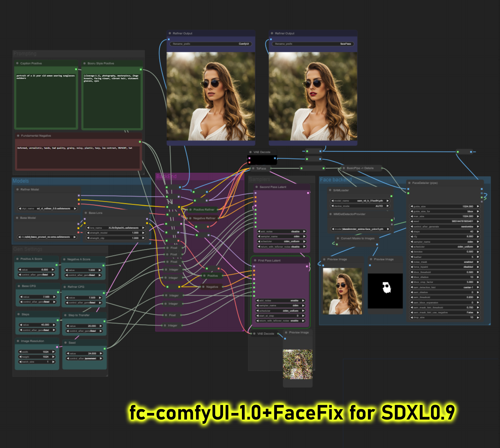The width and height of the screenshot is (500, 448).
Task: Open the ckpt_name dropdown in Refiner Model
Action: click(x=47, y=209)
